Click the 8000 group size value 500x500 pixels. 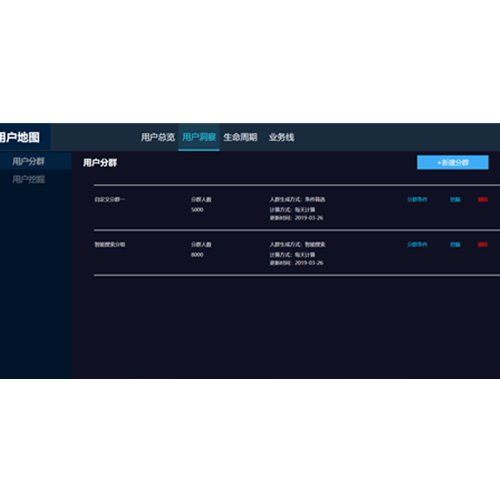pyautogui.click(x=197, y=255)
